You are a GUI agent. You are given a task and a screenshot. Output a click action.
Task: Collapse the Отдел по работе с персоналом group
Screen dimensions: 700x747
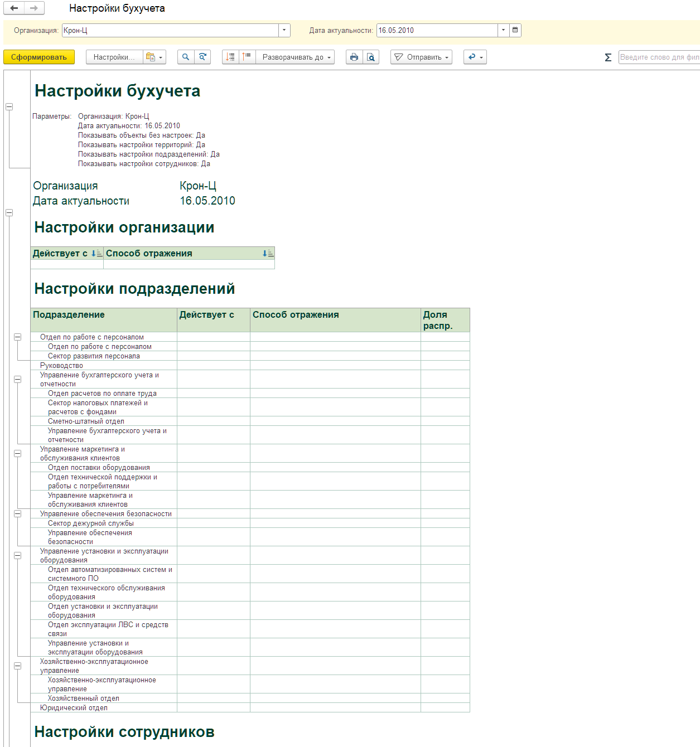17,337
